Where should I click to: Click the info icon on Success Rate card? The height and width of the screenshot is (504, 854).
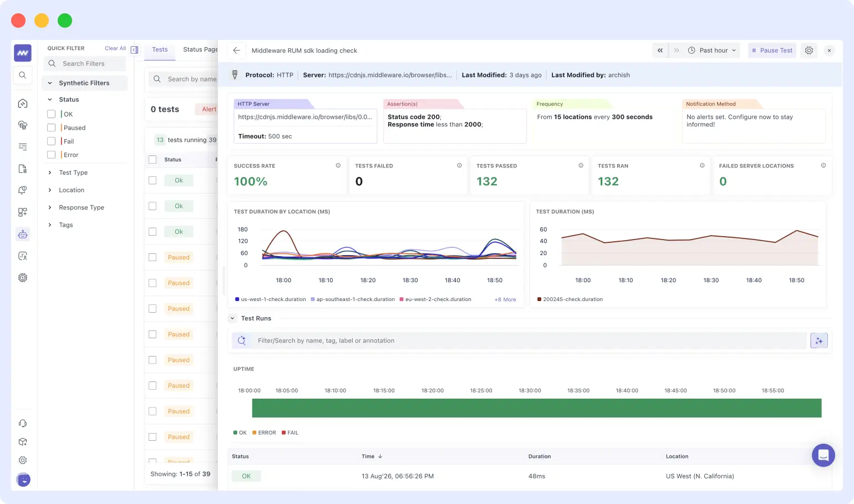tap(338, 166)
